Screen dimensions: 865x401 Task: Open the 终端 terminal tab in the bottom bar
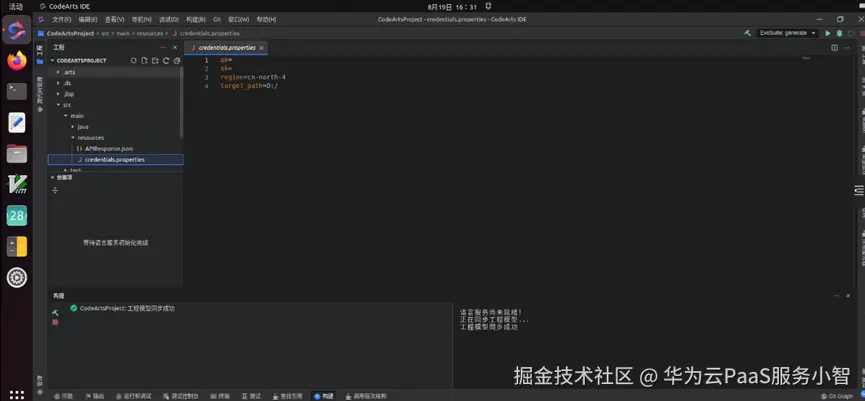[220, 396]
